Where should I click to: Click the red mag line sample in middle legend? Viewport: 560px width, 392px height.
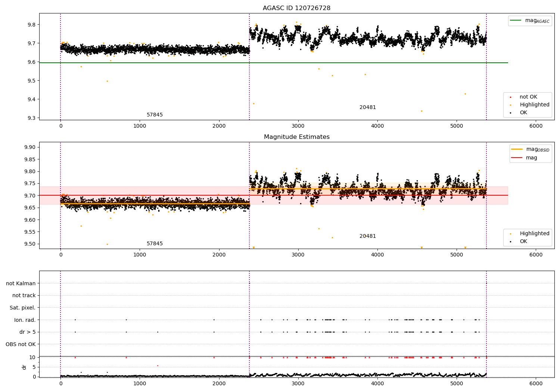click(517, 158)
